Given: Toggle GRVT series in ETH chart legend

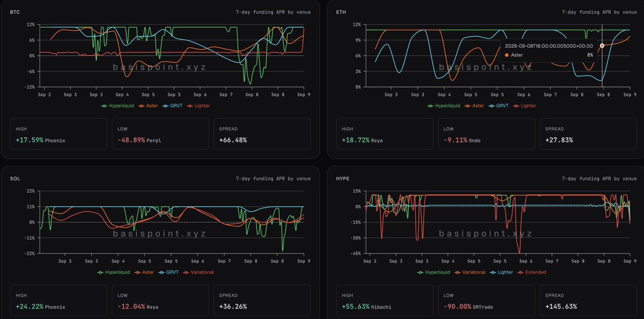Looking at the screenshot, I should [499, 106].
